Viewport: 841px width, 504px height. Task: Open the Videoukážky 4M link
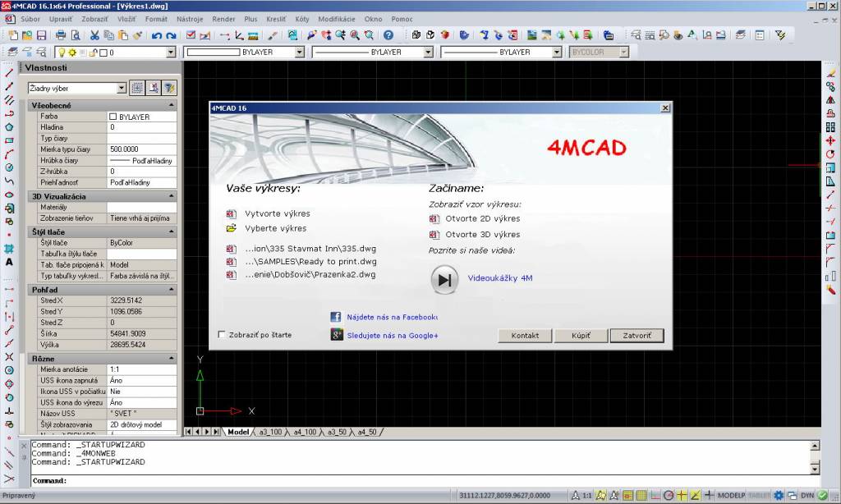coord(500,277)
